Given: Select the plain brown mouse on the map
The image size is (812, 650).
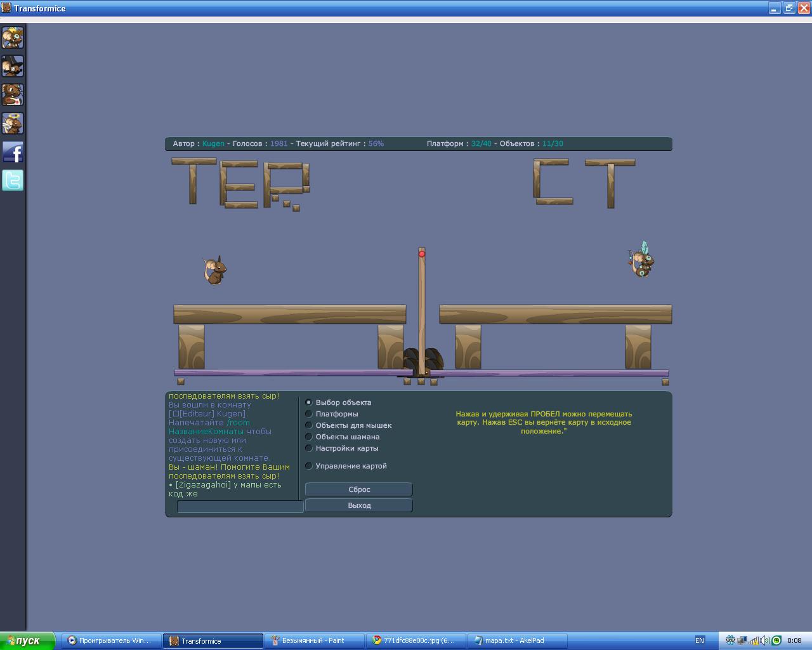Looking at the screenshot, I should (215, 270).
